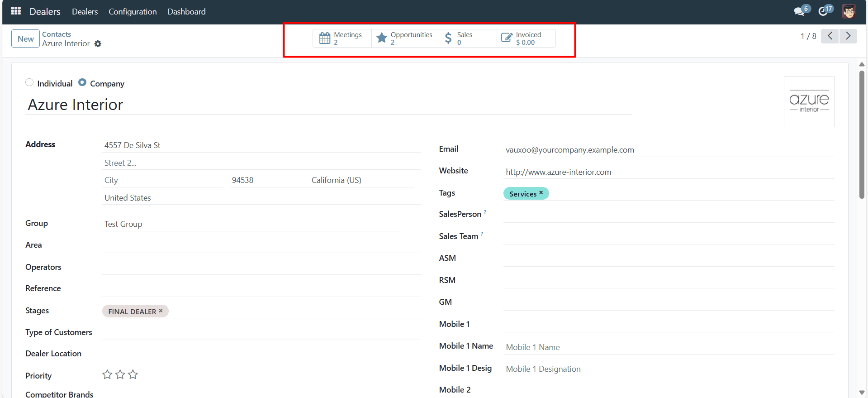Open the Invoiced stat button
Viewport: 868px width, 398px height.
pos(526,38)
